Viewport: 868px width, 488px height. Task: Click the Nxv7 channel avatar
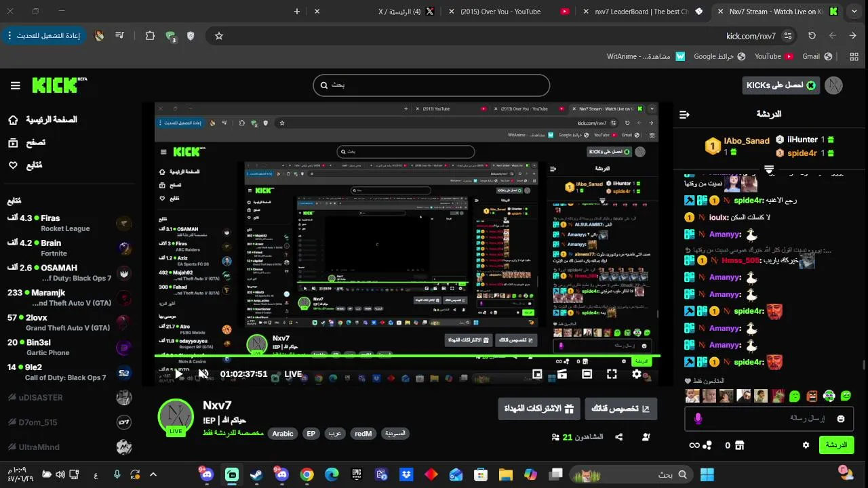coord(176,417)
